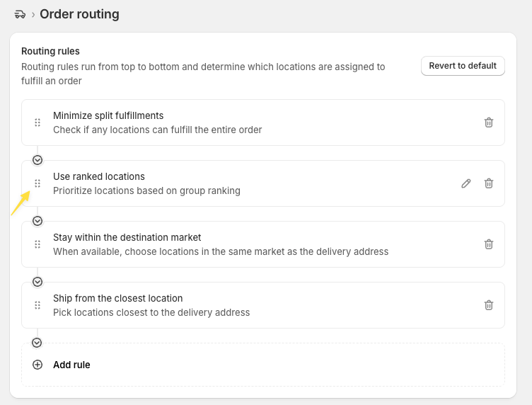Click drag handle of Use ranked locations
The height and width of the screenshot is (405, 532).
(x=37, y=183)
